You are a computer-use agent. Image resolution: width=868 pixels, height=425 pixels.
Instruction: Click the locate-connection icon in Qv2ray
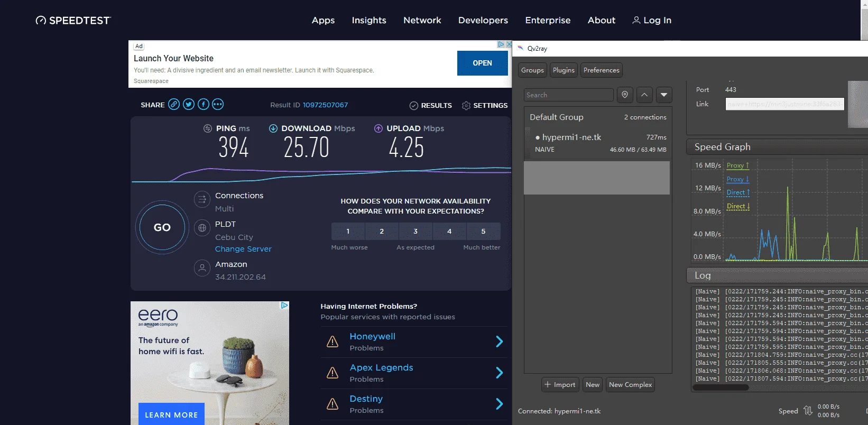point(625,95)
